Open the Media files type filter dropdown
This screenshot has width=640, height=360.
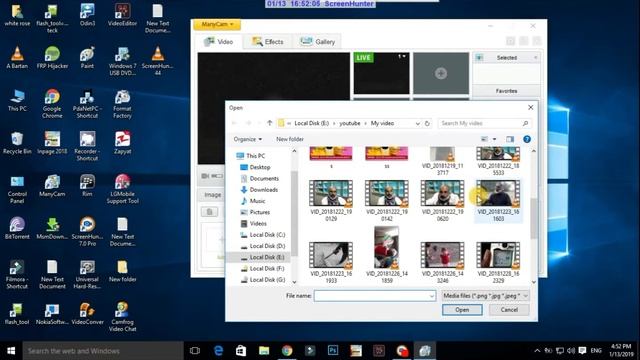(x=485, y=296)
